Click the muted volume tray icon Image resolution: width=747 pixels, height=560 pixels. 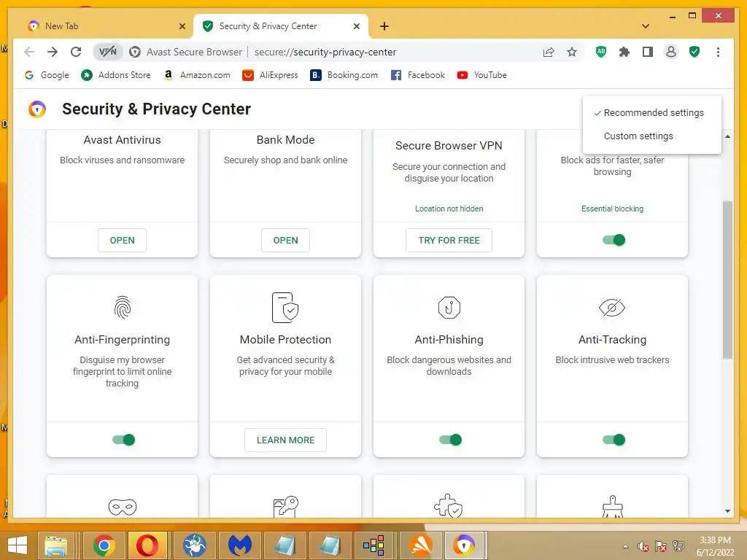point(643,547)
